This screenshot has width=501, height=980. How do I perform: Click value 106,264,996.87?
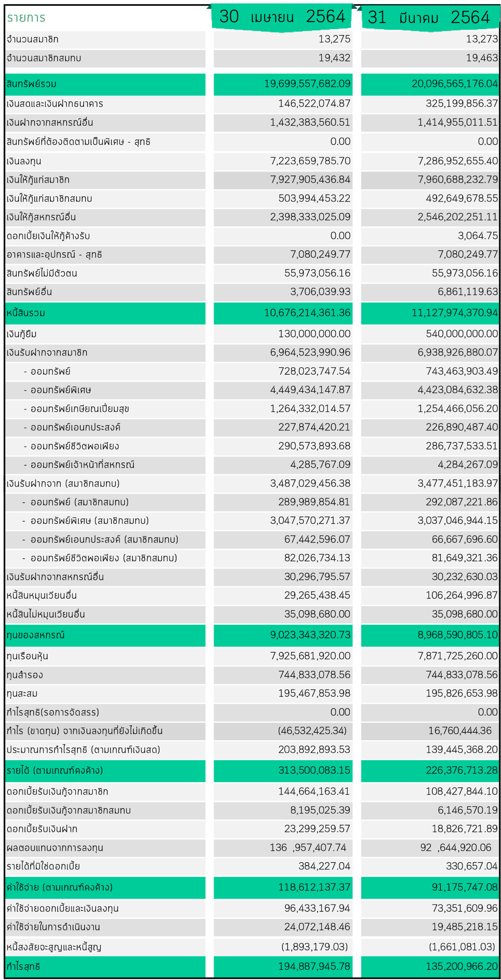[462, 595]
